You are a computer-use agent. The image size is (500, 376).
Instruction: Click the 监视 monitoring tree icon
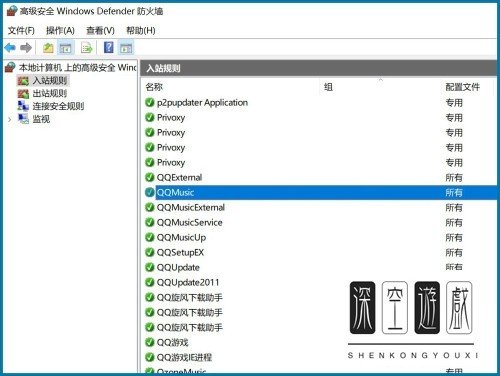coord(23,119)
